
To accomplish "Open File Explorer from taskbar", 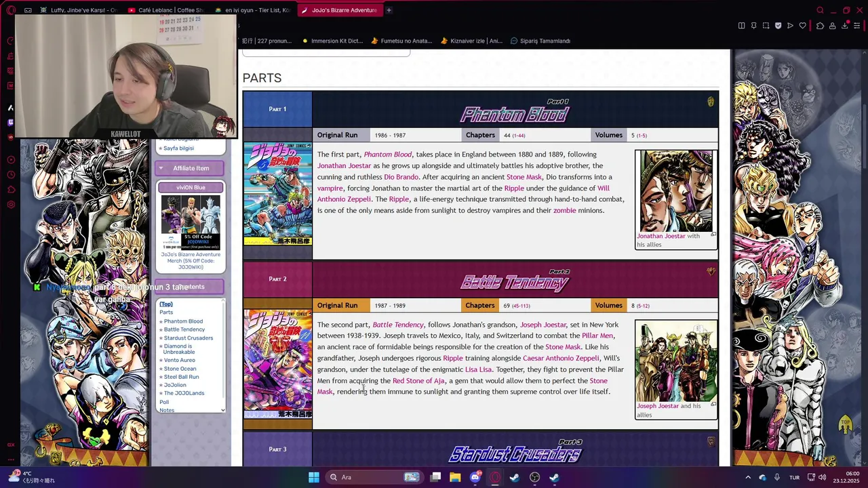I will coord(455,477).
